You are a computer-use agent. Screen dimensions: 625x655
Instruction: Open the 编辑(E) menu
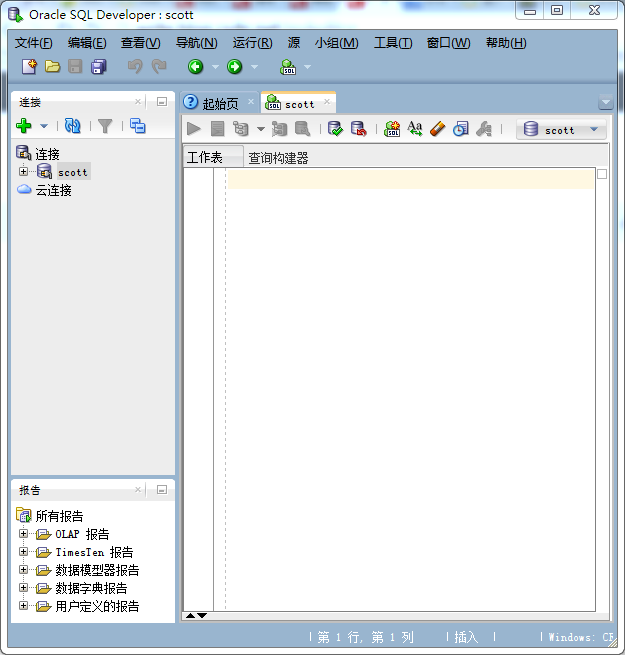pyautogui.click(x=87, y=43)
